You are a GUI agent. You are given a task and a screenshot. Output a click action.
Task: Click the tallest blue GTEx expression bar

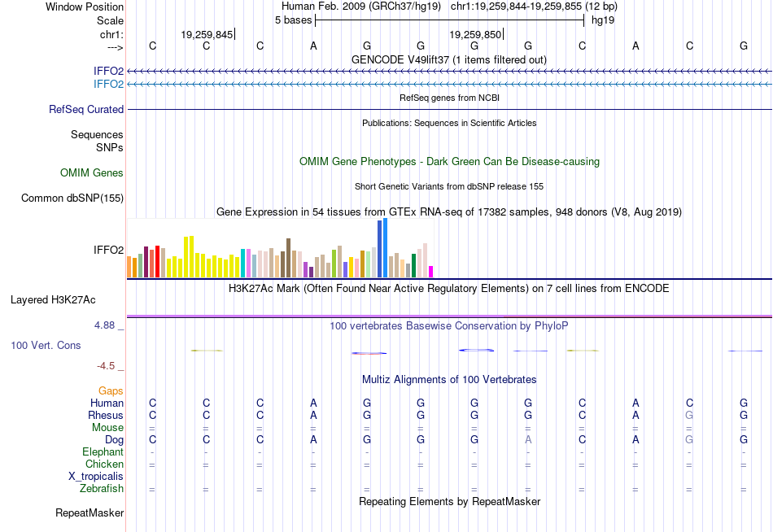pos(386,248)
